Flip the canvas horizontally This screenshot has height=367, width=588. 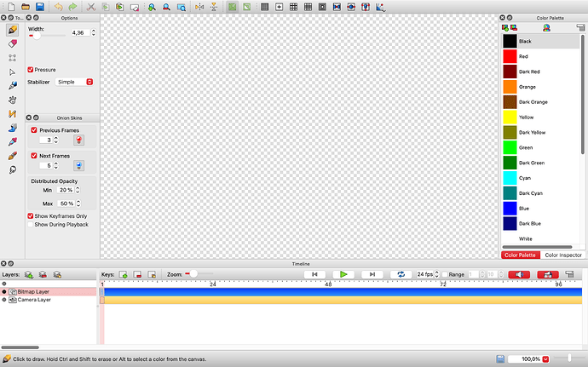tap(199, 7)
